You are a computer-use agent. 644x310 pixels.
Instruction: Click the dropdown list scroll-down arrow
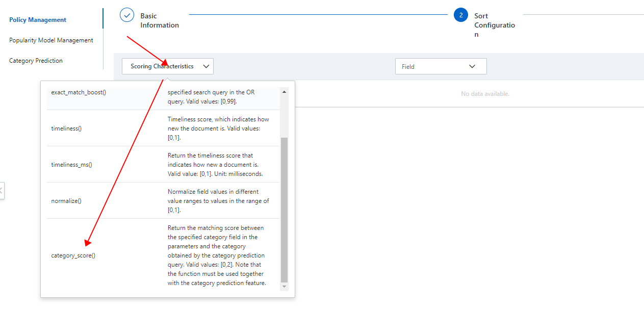(284, 287)
